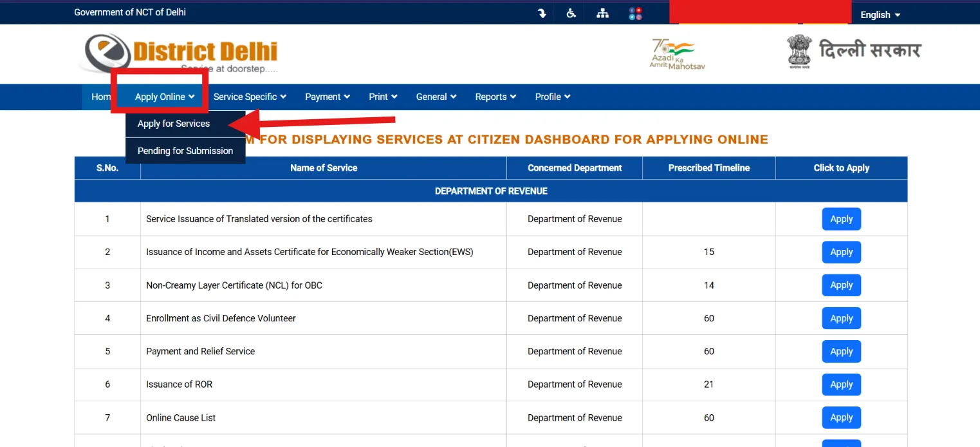980x447 pixels.
Task: Click Department of Revenue cell in row 1
Action: [575, 219]
